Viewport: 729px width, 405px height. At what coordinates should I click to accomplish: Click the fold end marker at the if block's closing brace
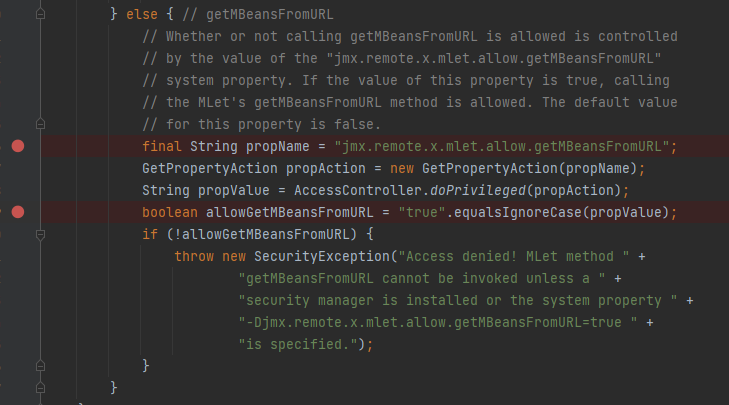coord(41,366)
